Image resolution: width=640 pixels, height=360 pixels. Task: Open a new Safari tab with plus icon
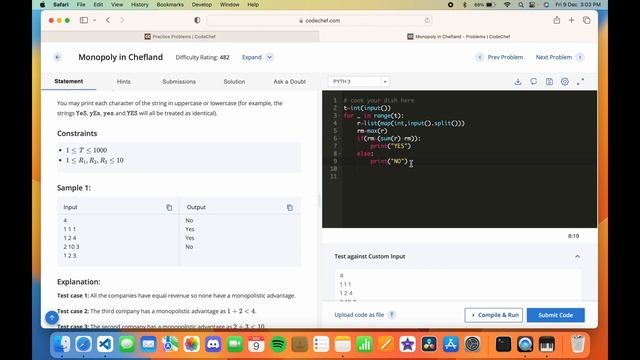click(x=571, y=20)
